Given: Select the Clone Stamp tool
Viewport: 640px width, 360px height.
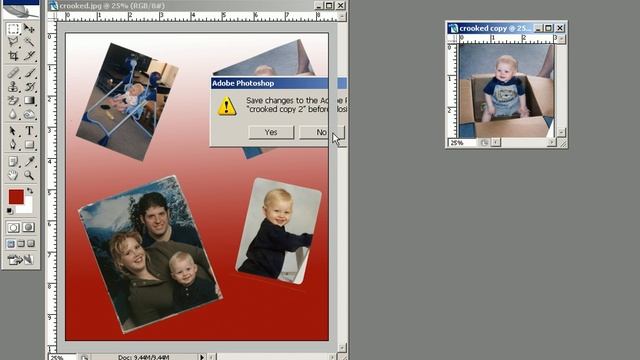Looking at the screenshot, I should click(13, 87).
